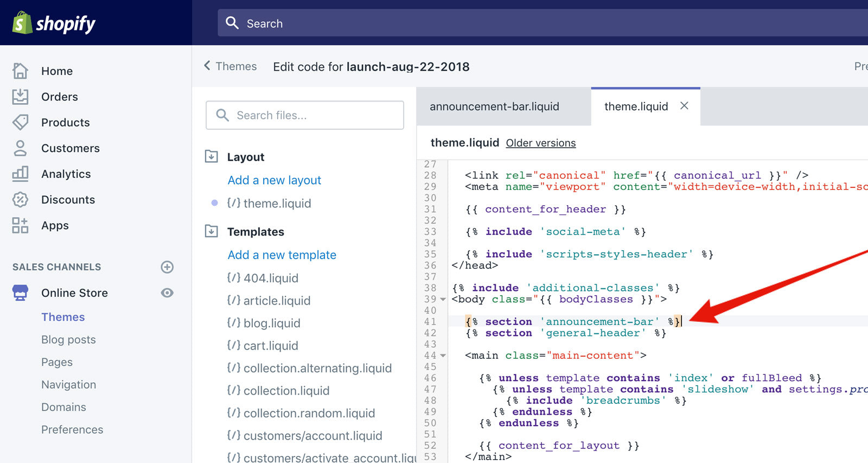
Task: Open Apps in sidebar
Action: point(55,225)
